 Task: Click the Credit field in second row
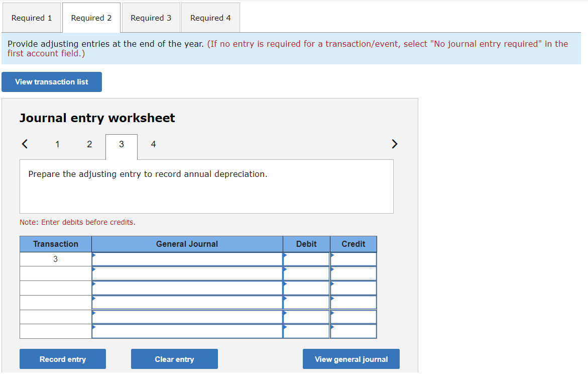(353, 273)
